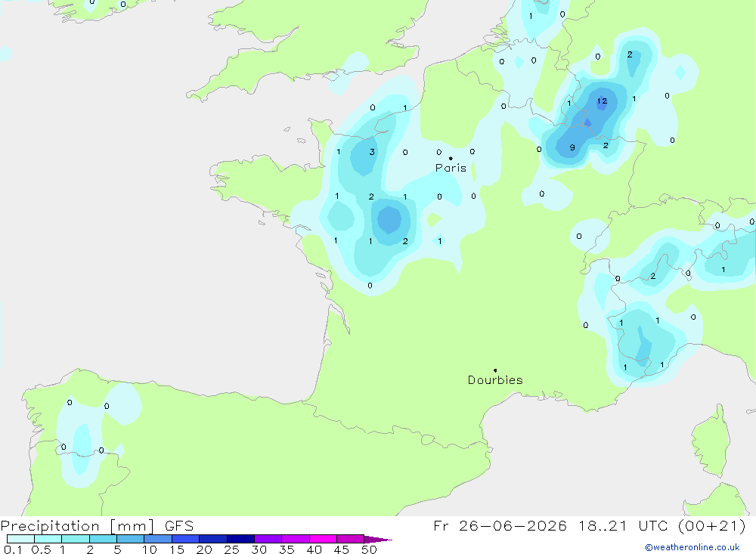Click the "0.5" legend scale label
Viewport: 756px width, 554px height.
[41, 549]
